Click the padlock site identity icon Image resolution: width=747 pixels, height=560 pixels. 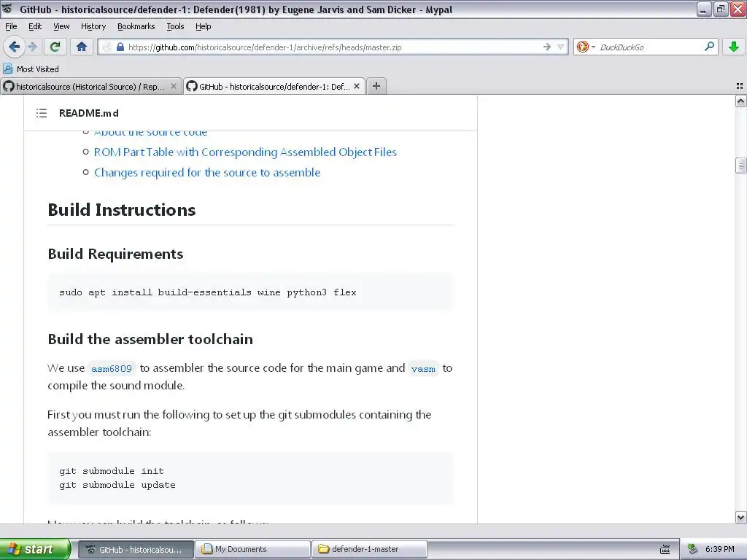120,47
